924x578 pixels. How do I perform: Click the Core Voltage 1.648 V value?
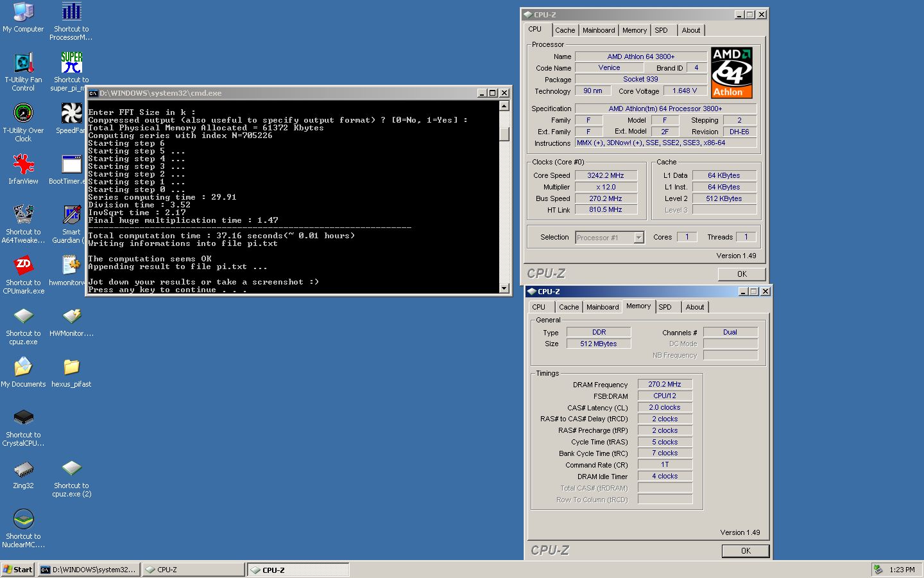[x=685, y=91]
